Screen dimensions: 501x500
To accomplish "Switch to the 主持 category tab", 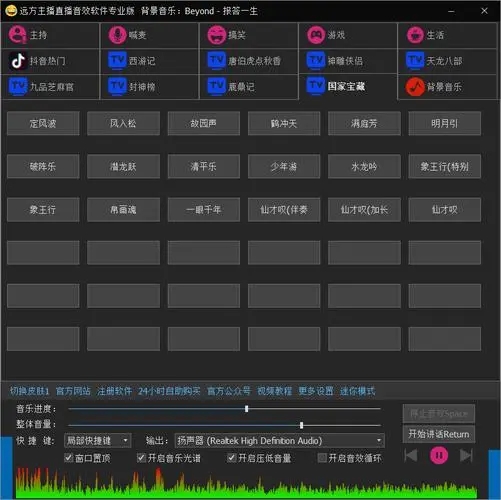I will 50,35.
